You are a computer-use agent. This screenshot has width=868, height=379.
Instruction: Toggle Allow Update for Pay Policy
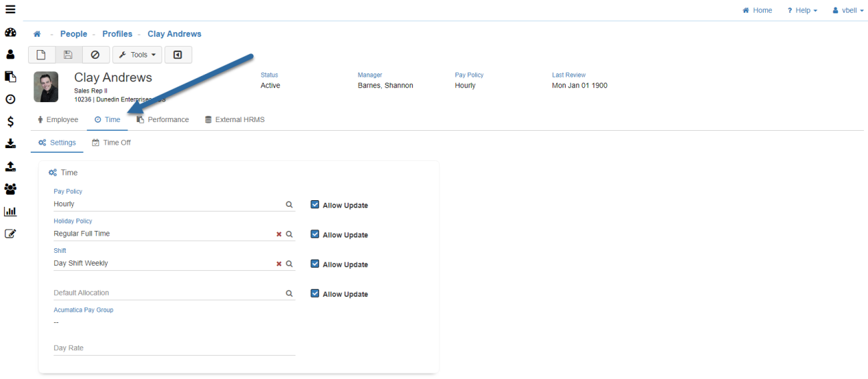point(315,205)
